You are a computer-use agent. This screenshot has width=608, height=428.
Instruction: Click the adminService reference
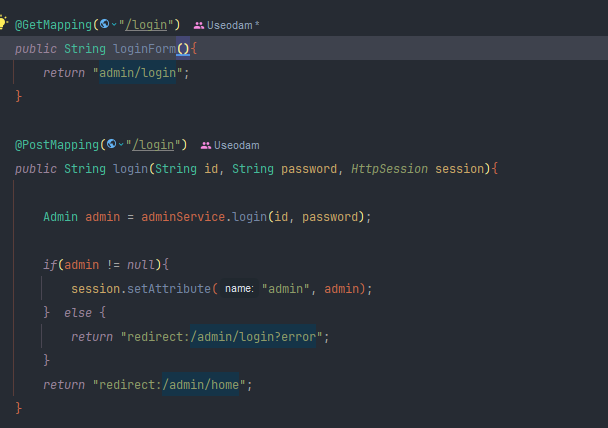click(x=183, y=217)
